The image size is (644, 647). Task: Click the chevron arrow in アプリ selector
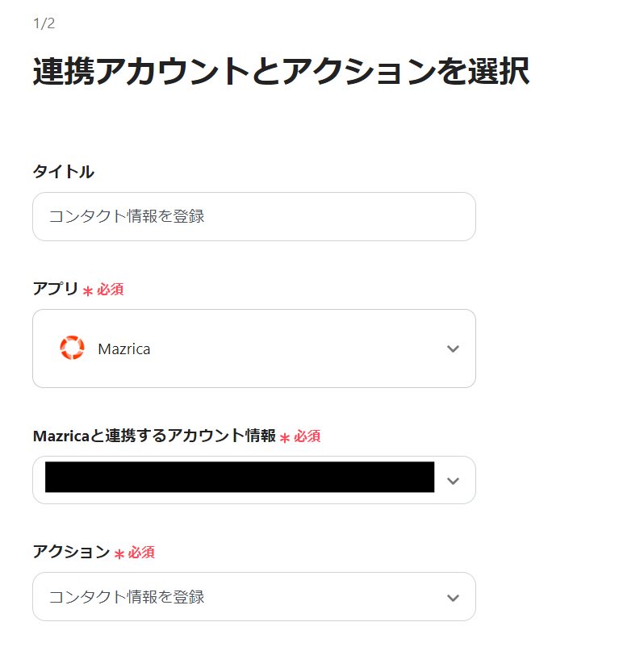(453, 349)
